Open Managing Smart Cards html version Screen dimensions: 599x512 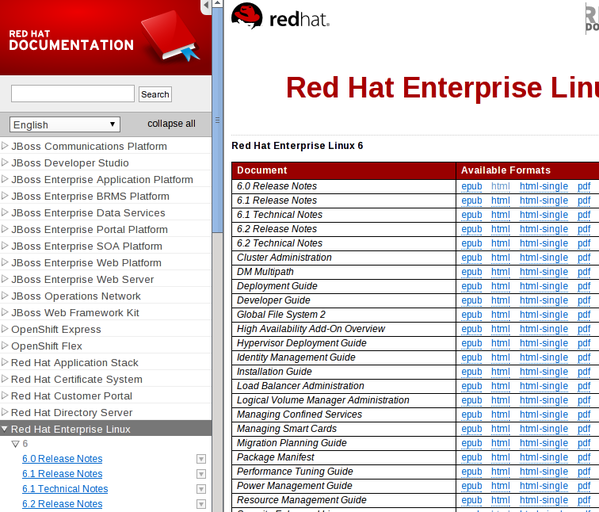click(500, 429)
